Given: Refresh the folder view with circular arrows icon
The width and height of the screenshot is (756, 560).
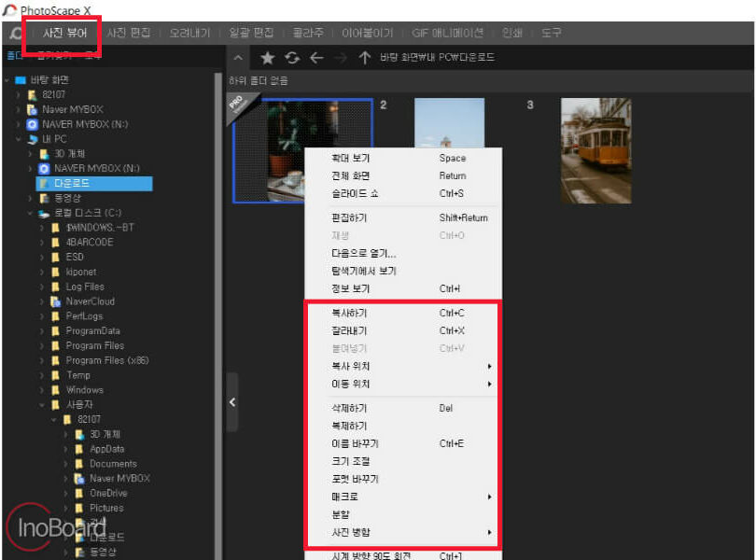Looking at the screenshot, I should coord(292,58).
